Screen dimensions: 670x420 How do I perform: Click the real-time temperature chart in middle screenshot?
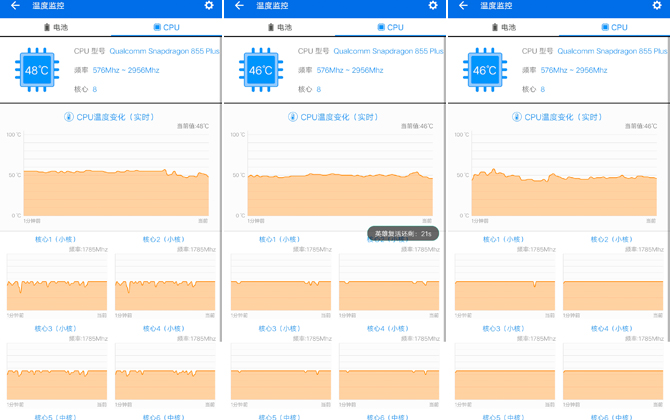[340, 175]
